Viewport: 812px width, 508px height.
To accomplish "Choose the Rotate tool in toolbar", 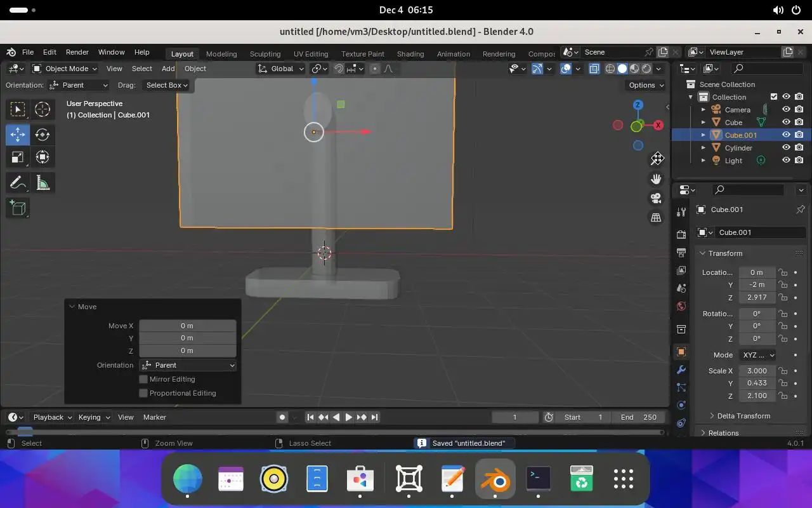I will (x=43, y=134).
